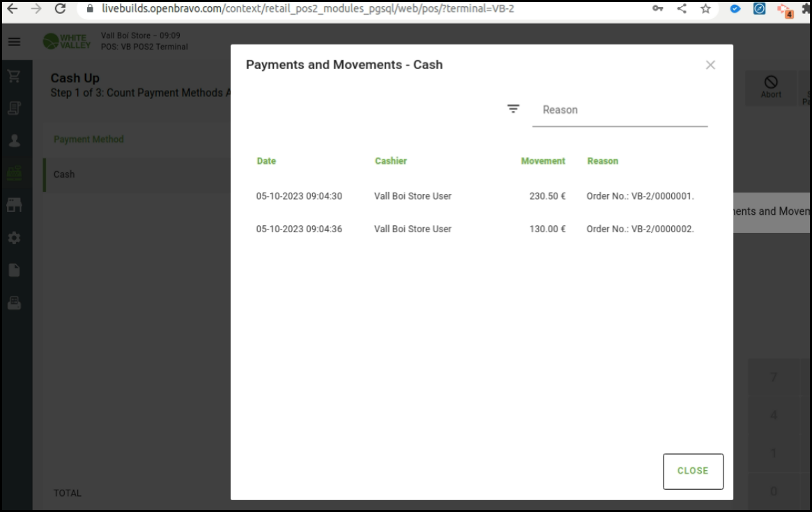The image size is (812, 512).
Task: Sort by the Reason column header
Action: [x=602, y=161]
